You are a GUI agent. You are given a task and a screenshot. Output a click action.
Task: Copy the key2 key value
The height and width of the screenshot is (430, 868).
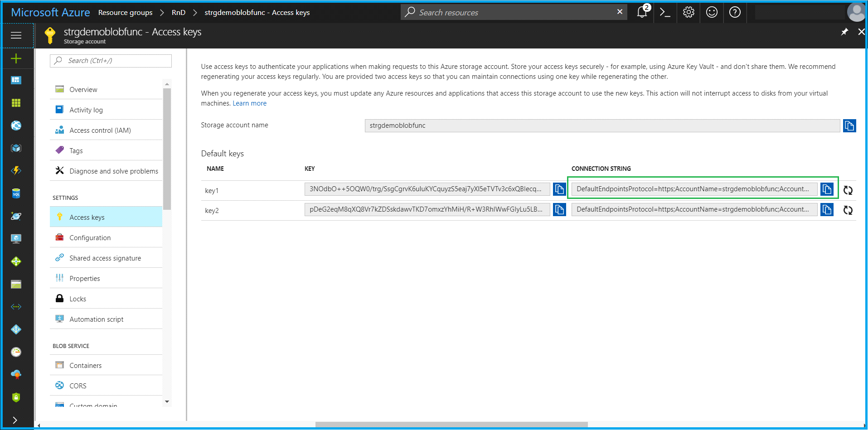tap(559, 209)
